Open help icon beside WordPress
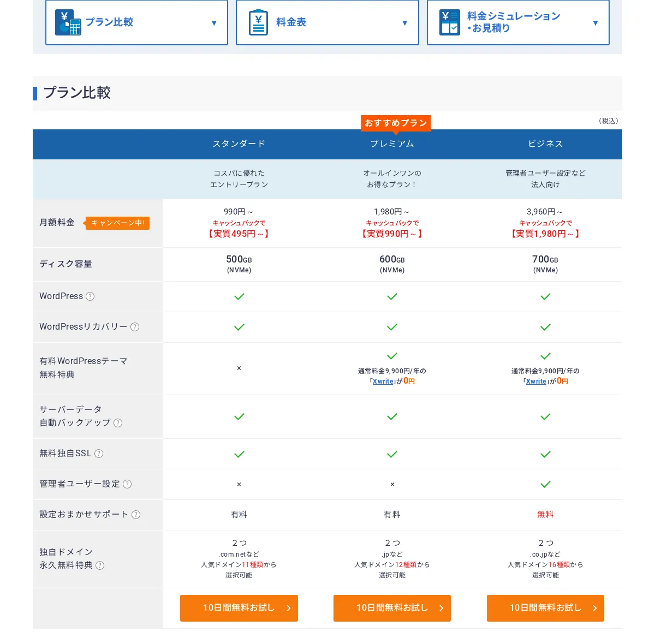This screenshot has height=644, width=655. point(90,296)
